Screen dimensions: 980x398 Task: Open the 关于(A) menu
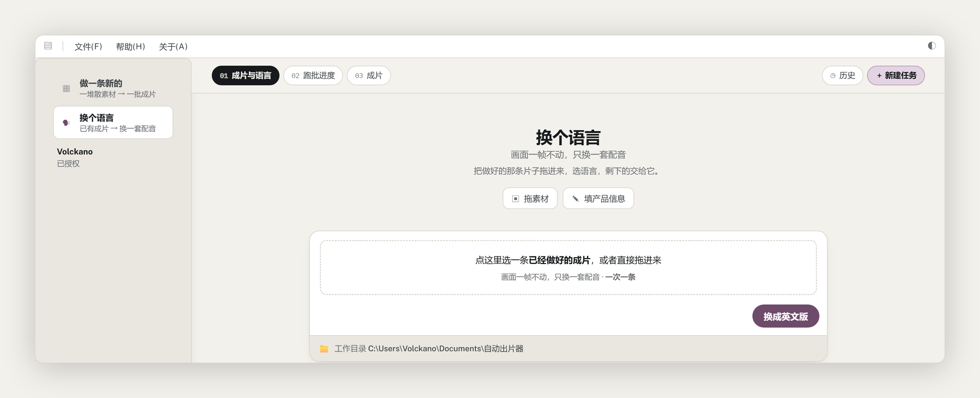tap(173, 47)
